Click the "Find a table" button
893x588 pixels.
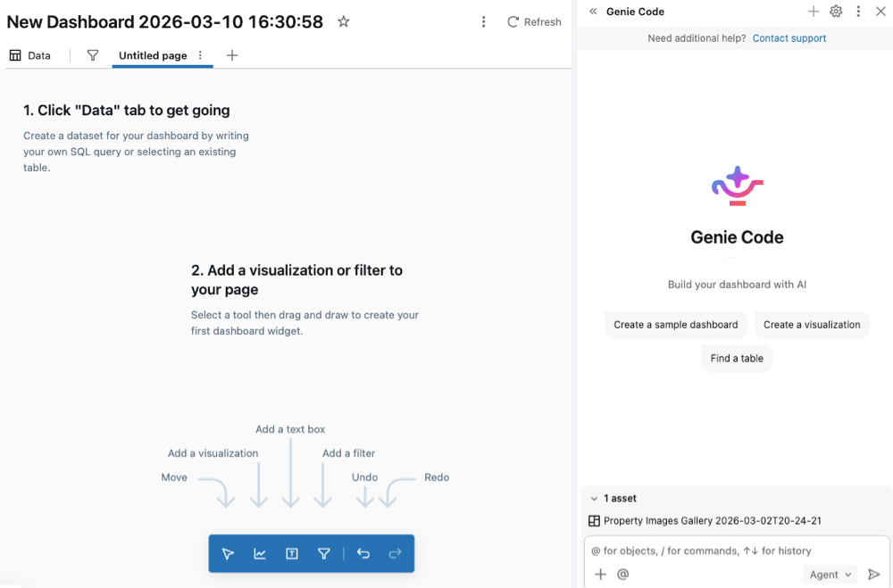click(737, 358)
